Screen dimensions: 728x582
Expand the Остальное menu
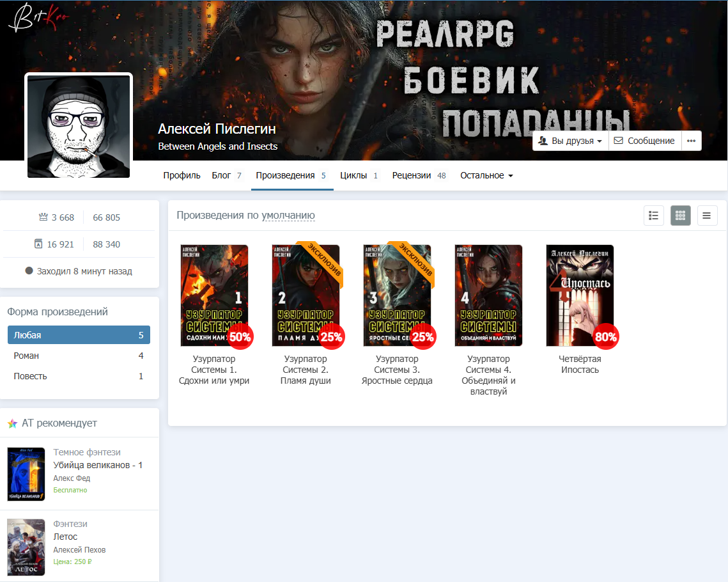click(486, 176)
